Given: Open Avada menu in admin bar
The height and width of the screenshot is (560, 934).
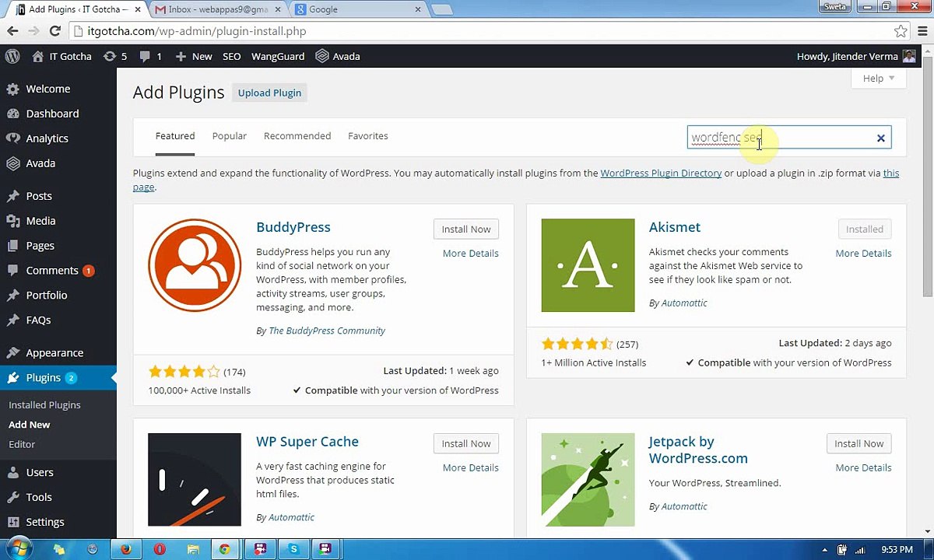Looking at the screenshot, I should [337, 56].
